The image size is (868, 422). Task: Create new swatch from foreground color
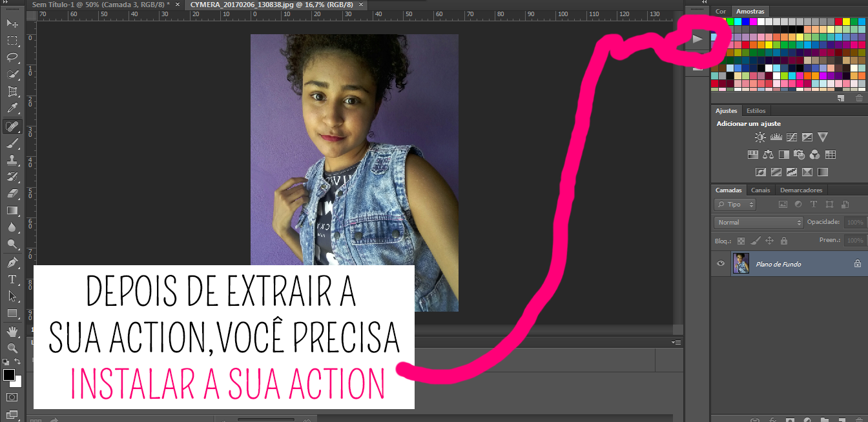pyautogui.click(x=841, y=98)
